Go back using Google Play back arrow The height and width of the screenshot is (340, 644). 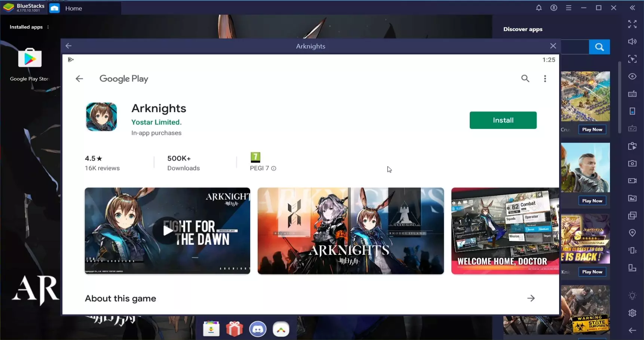79,78
